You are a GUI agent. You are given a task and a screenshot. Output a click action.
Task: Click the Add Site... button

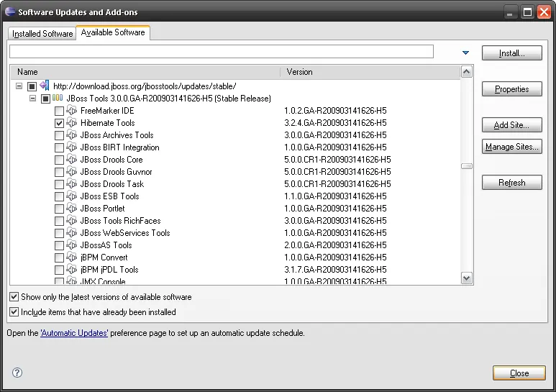pos(511,124)
